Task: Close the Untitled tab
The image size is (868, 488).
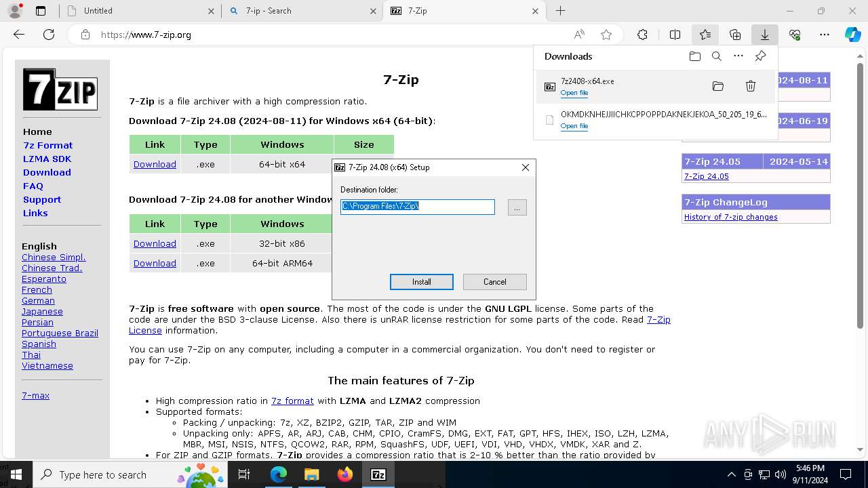Action: click(x=211, y=11)
